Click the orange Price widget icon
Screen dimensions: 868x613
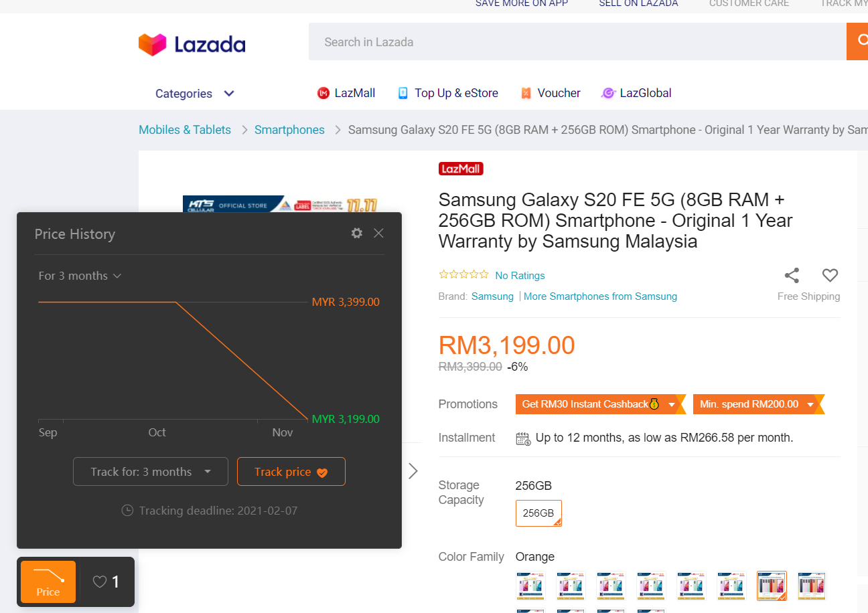point(48,582)
